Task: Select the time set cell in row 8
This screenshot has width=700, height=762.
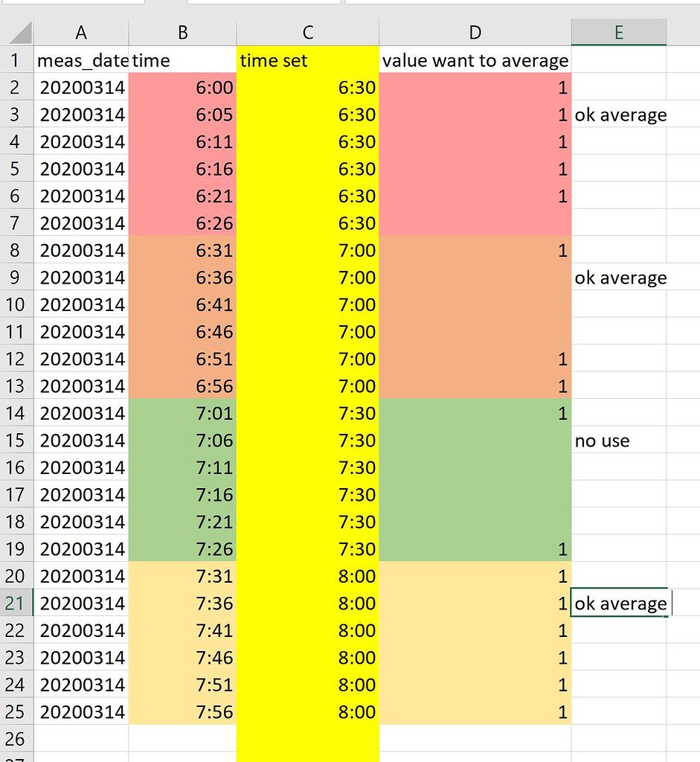Action: tap(307, 250)
